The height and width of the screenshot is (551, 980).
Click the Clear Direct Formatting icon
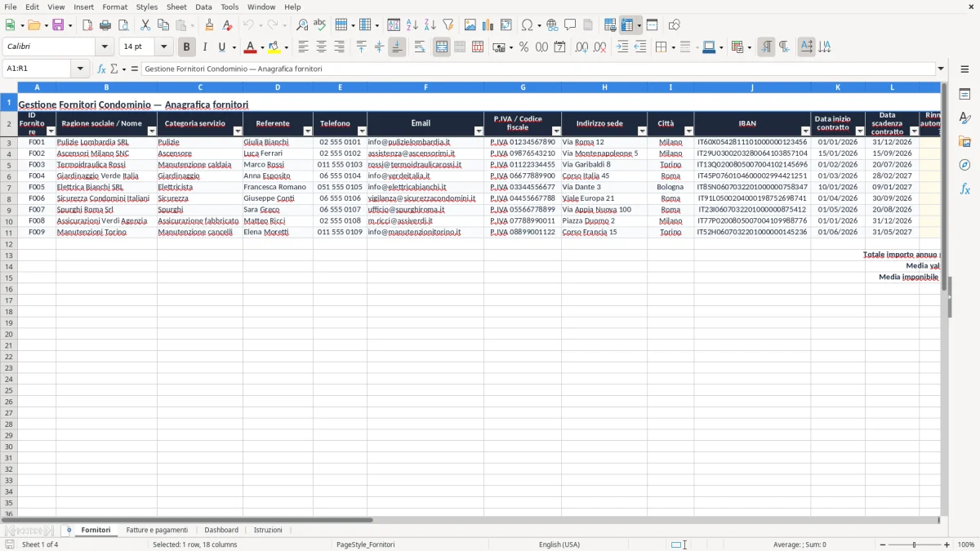(x=227, y=25)
